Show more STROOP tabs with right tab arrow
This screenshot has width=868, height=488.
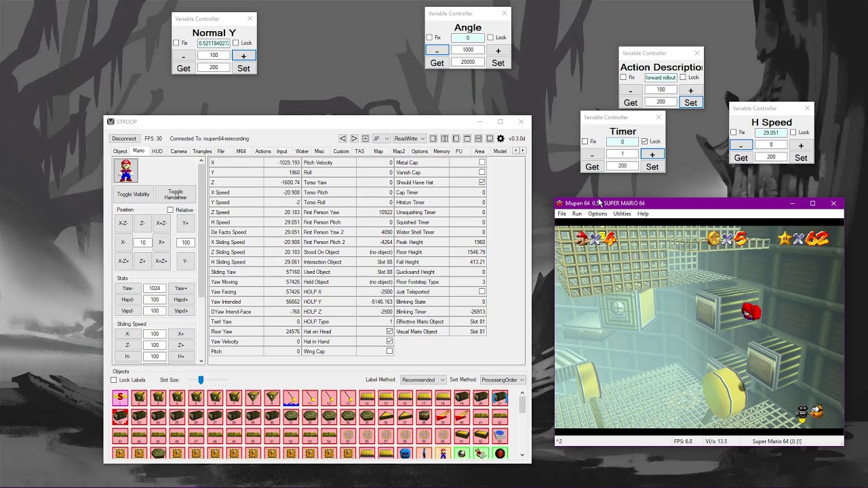(522, 150)
